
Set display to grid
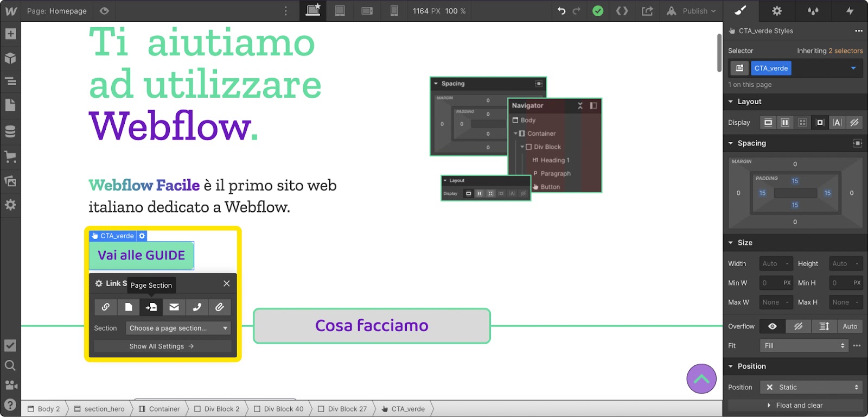[802, 122]
